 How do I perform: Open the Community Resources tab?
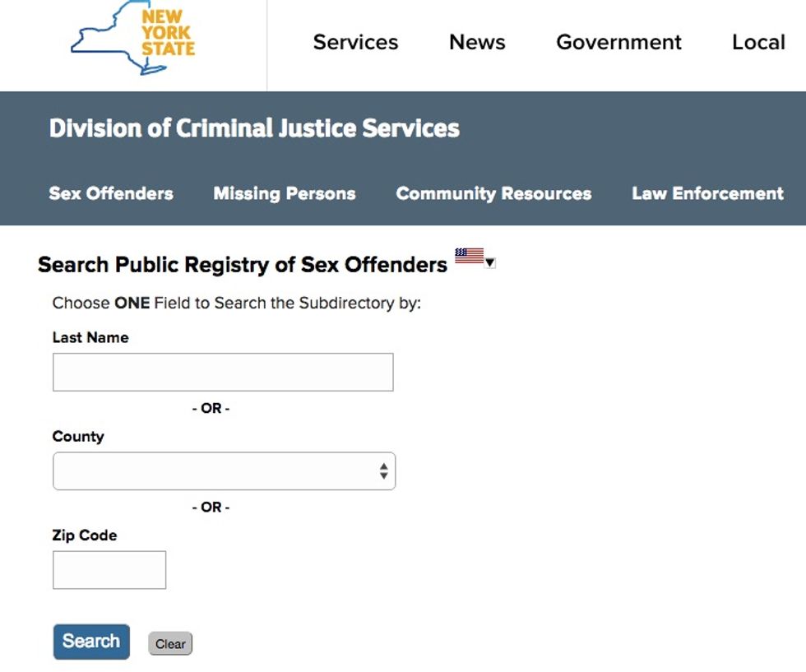point(493,194)
